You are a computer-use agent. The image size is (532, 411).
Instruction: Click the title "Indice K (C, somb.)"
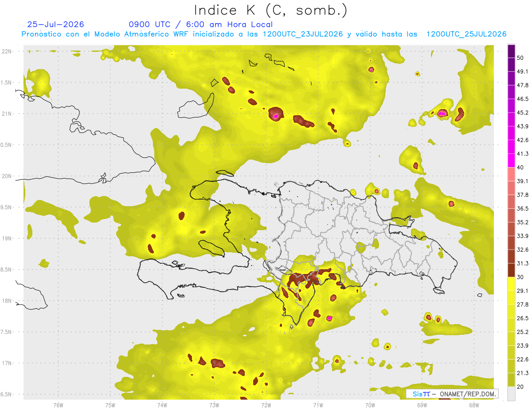click(271, 10)
